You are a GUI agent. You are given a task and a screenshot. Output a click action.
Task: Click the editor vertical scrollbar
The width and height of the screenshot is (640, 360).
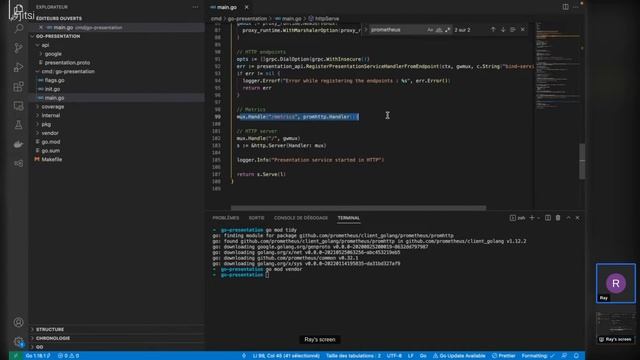[582, 161]
